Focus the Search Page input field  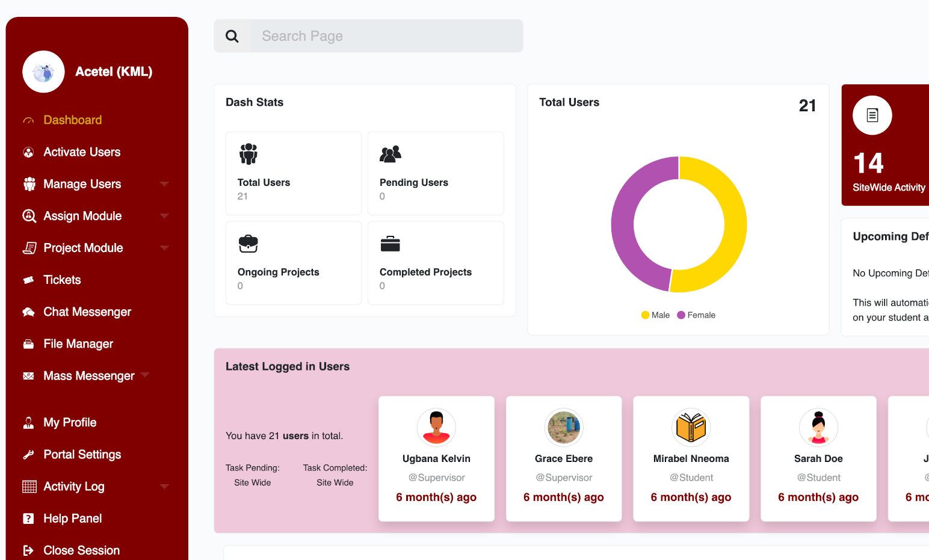(x=385, y=36)
